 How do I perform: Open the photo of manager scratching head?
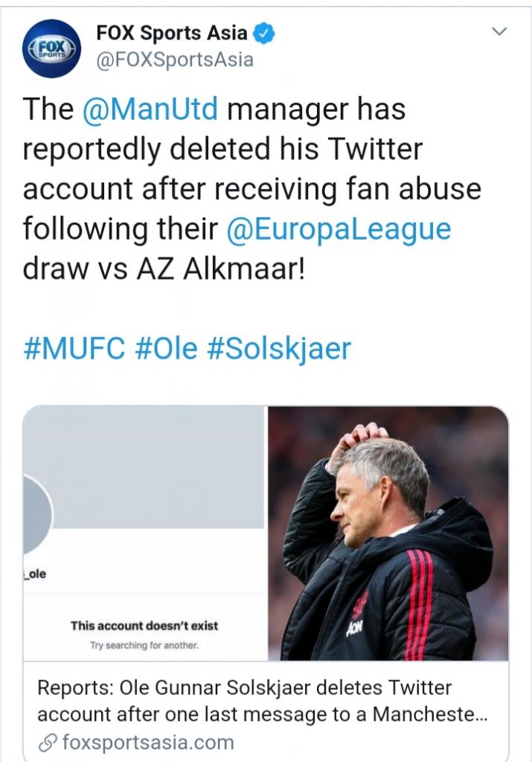click(x=388, y=533)
